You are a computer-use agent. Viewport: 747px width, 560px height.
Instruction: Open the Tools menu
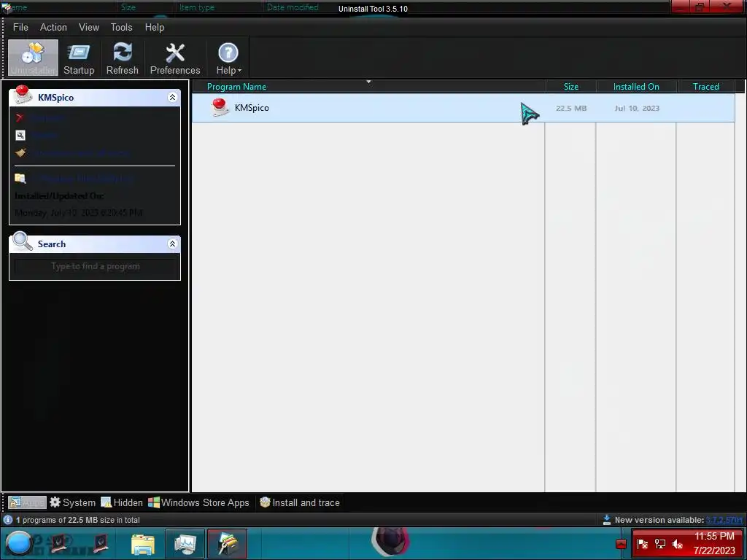coord(122,27)
